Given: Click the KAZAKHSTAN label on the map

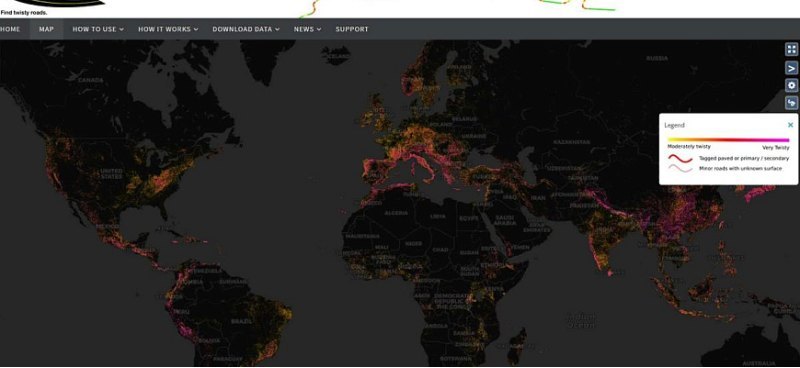Looking at the screenshot, I should (571, 141).
